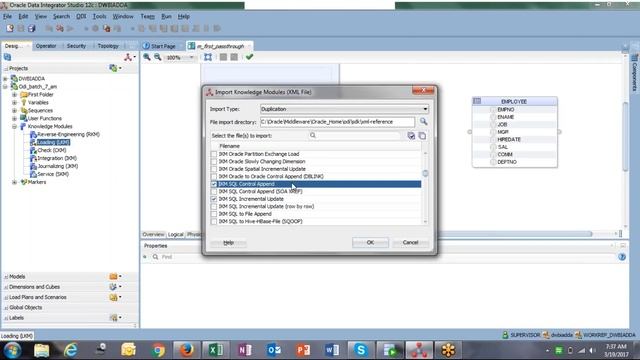Zoom out on the mapping canvas
The width and height of the screenshot is (640, 360).
[x=158, y=57]
